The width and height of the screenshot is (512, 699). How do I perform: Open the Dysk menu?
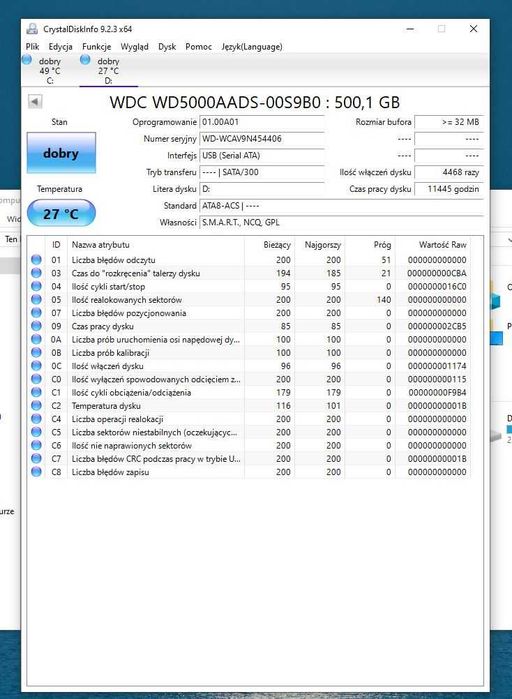tap(167, 47)
